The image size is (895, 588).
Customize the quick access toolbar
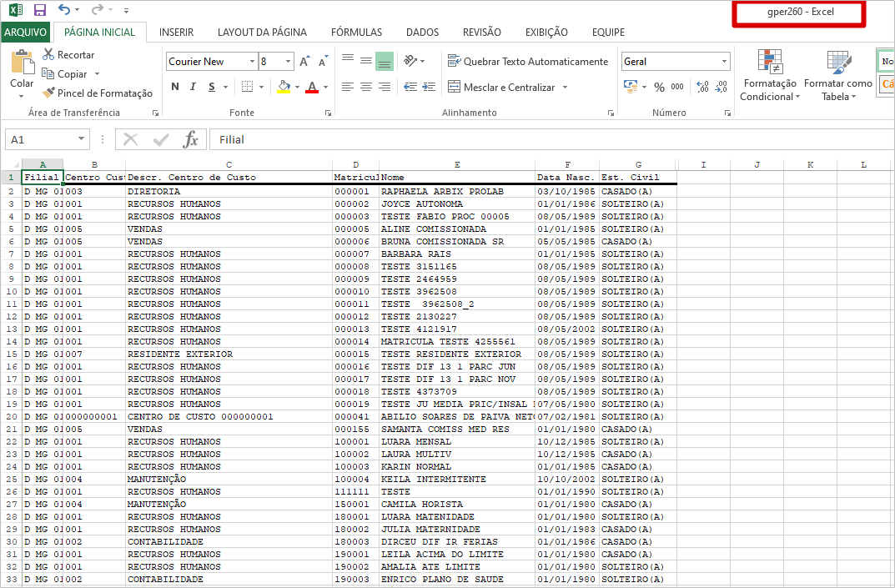[126, 10]
